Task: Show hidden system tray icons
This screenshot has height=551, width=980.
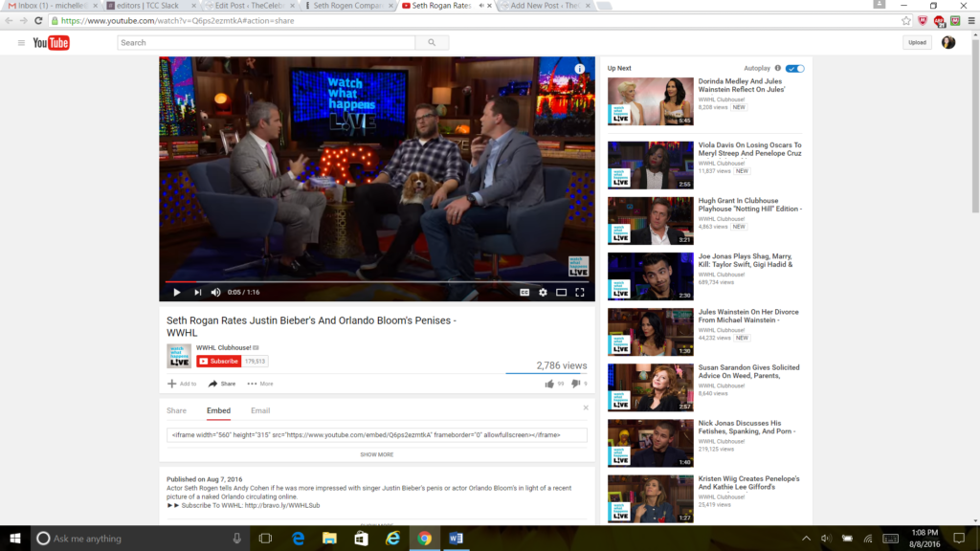Action: 806,538
